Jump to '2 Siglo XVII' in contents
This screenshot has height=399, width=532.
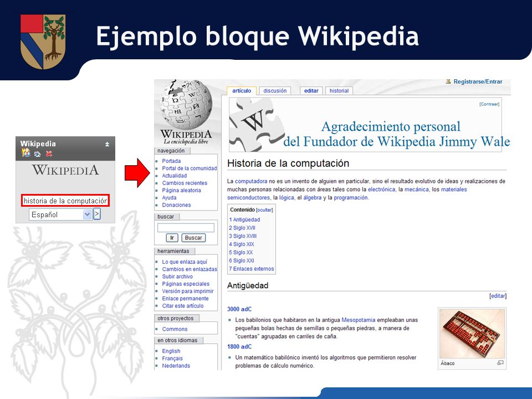[x=242, y=228]
